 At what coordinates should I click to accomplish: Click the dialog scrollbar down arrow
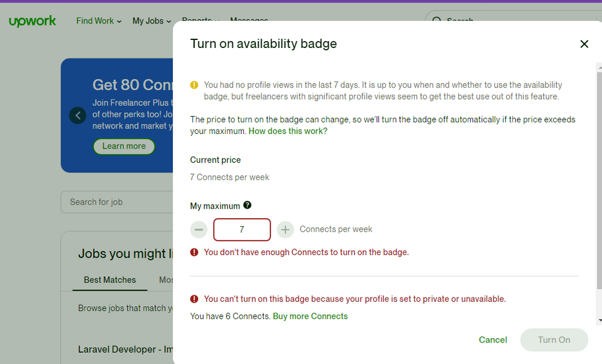600,320
